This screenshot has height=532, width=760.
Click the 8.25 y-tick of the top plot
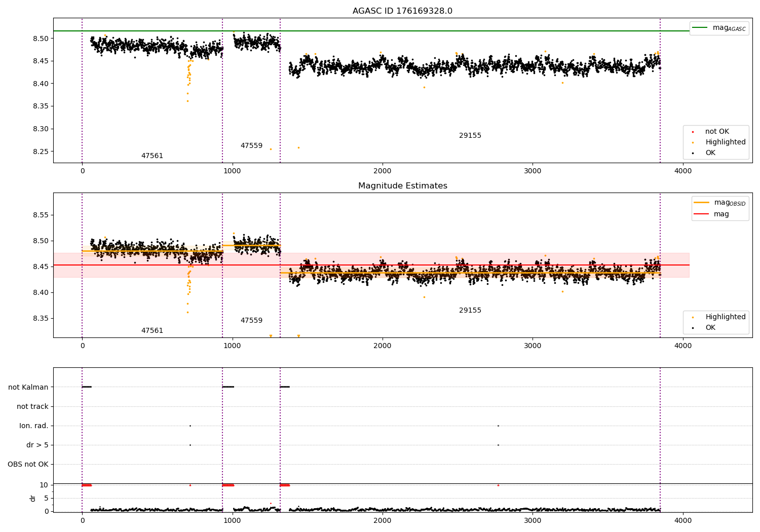click(x=41, y=151)
